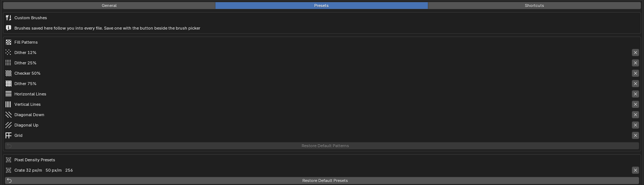Viewport: 644px width, 185px height.
Task: Click the Vertical Lines pattern icon
Action: (x=9, y=104)
